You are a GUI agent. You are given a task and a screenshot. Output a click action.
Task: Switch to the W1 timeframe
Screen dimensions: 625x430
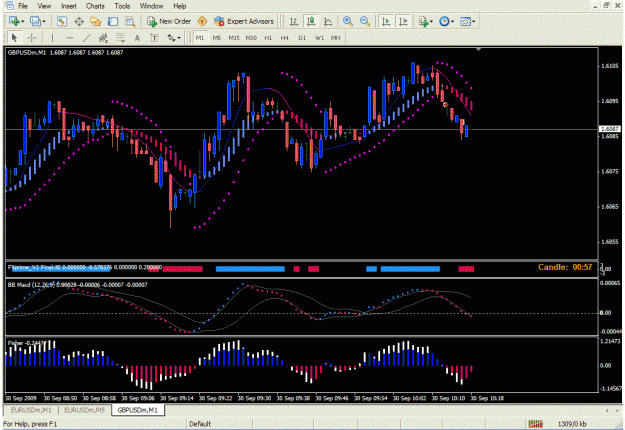[x=319, y=38]
